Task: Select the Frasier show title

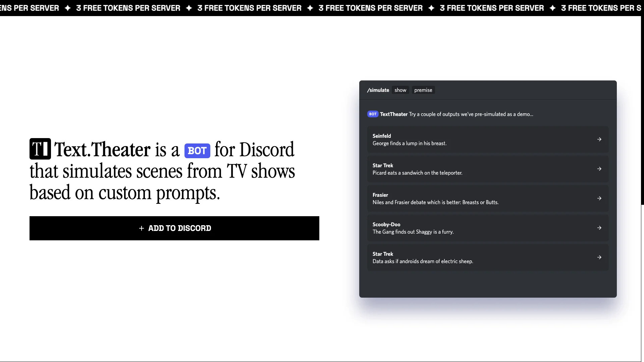Action: point(380,195)
